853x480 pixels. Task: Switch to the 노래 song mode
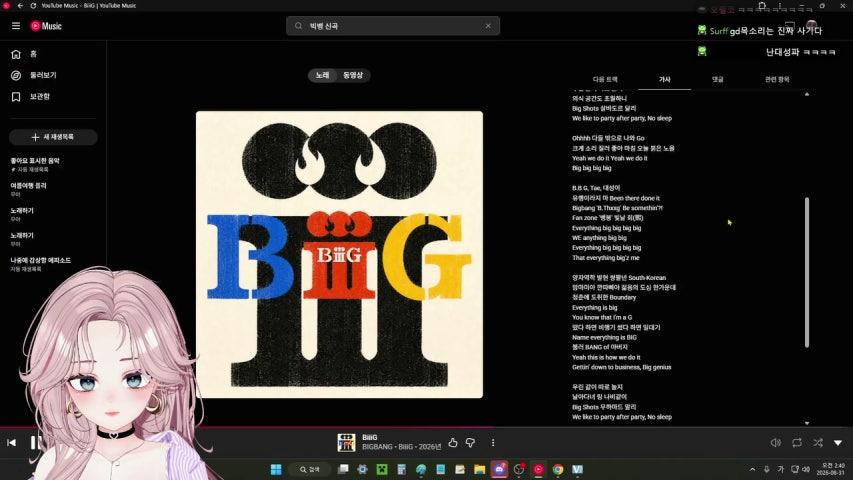(x=323, y=75)
